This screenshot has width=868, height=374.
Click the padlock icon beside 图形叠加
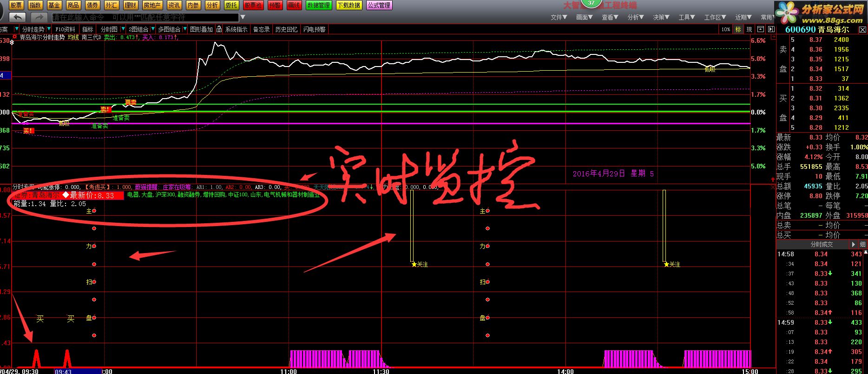click(219, 29)
